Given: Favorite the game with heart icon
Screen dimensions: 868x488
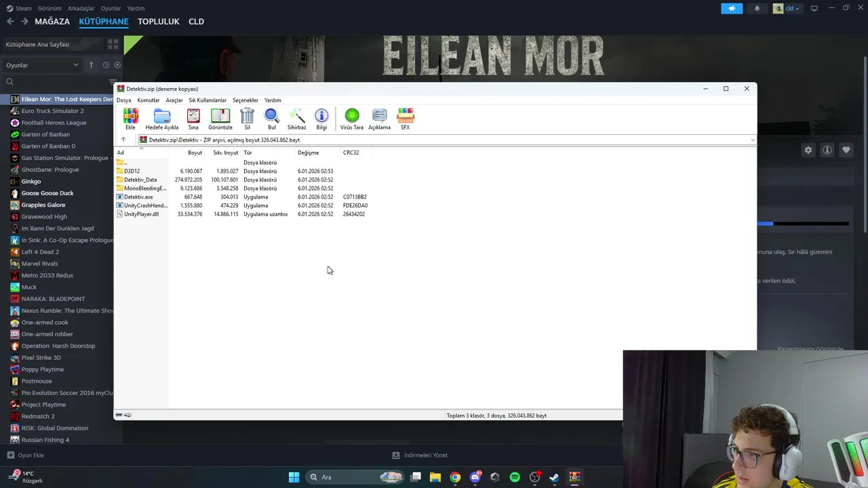Looking at the screenshot, I should tap(846, 150).
